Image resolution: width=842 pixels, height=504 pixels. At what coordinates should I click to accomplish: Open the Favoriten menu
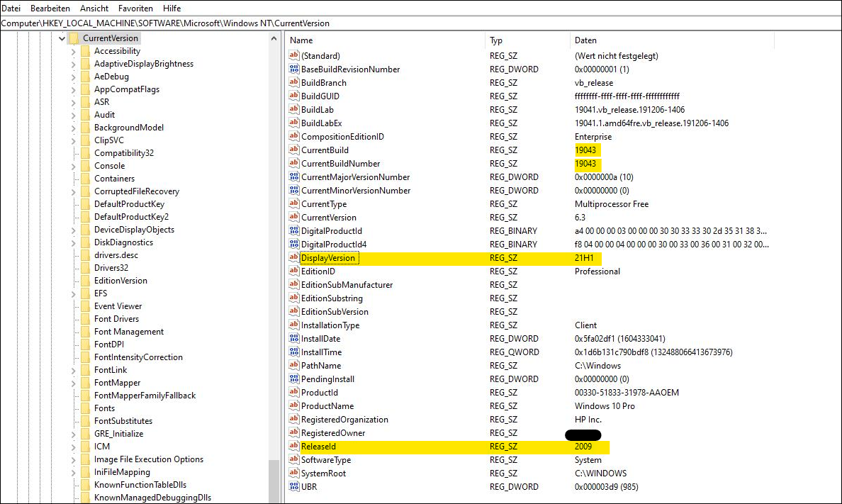pos(135,8)
